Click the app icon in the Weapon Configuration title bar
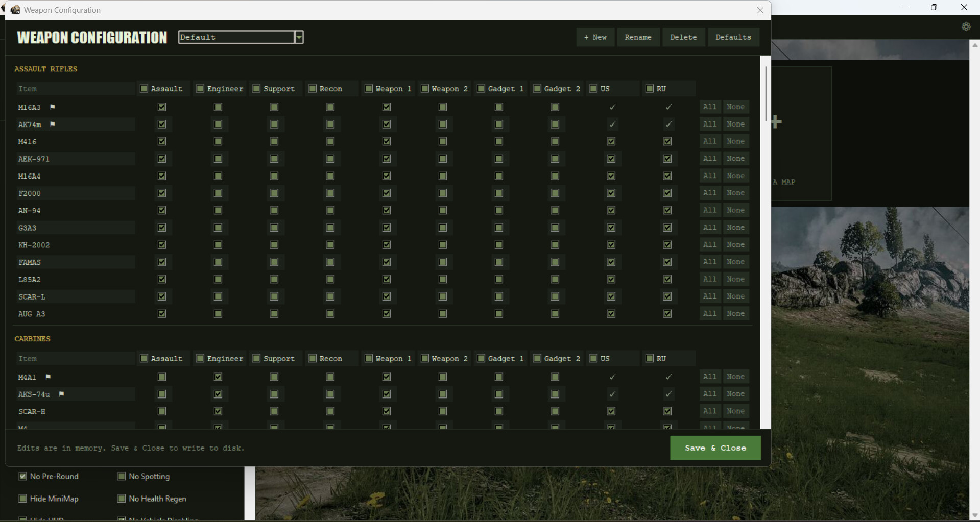The width and height of the screenshot is (980, 522). (x=15, y=10)
